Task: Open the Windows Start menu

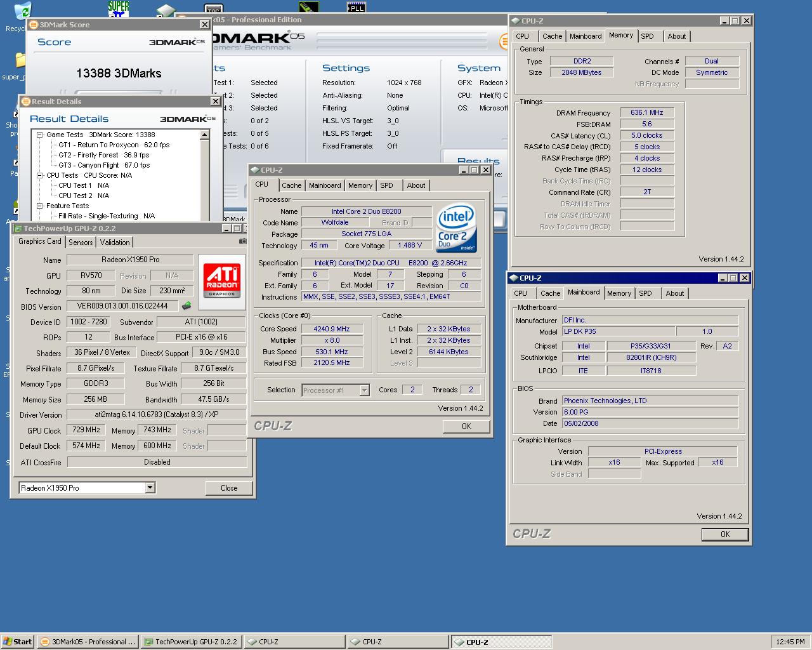Action: (18, 642)
